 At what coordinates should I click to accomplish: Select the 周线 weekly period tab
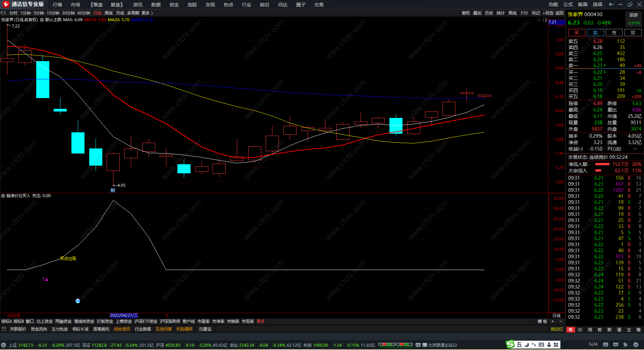[109, 13]
